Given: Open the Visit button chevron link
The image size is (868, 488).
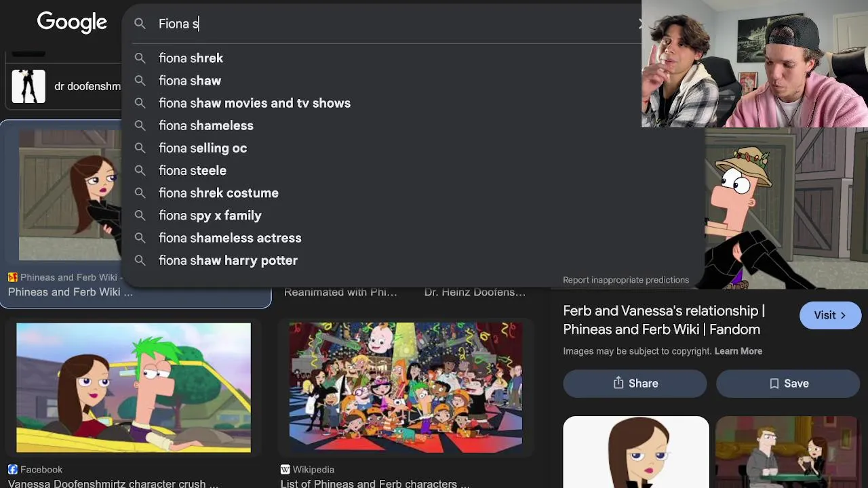Looking at the screenshot, I should tap(830, 315).
